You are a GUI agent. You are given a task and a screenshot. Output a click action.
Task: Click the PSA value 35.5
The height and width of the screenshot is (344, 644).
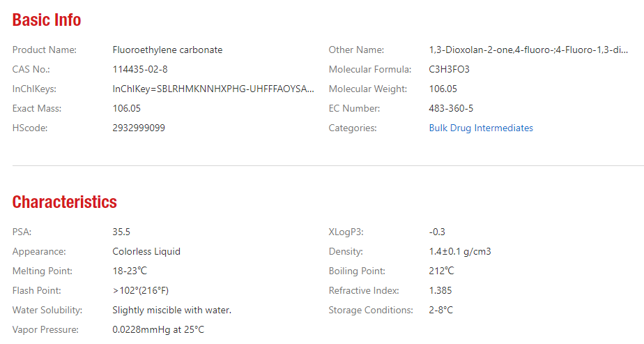121,232
